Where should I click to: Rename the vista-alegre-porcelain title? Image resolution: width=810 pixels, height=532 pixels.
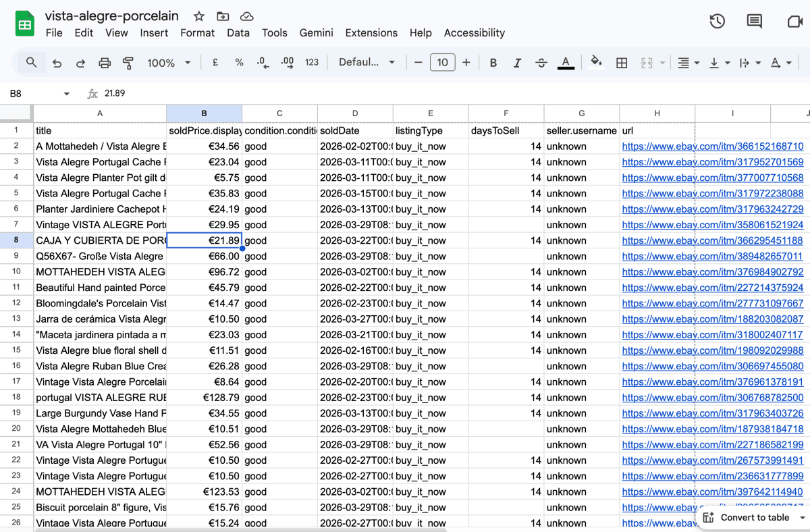tap(112, 16)
